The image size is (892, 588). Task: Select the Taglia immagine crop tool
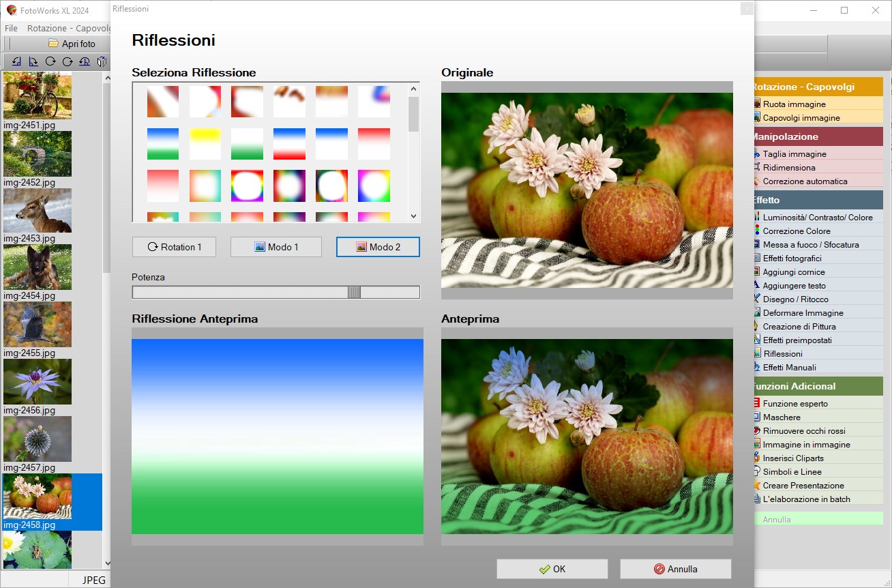[817, 153]
